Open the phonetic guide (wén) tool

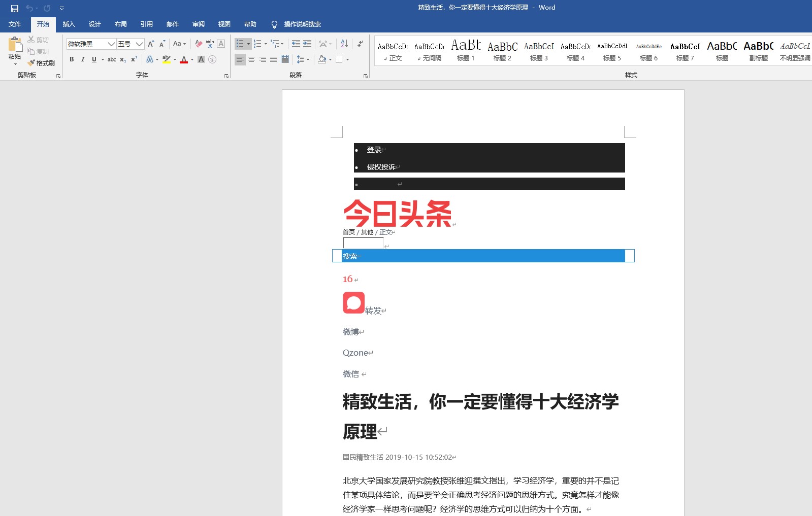pos(210,44)
